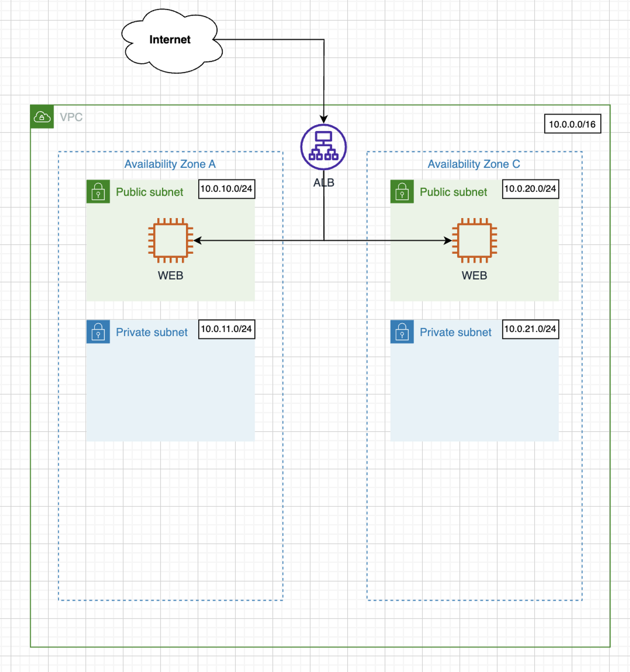Click the Availability Zone A title
630x672 pixels.
170,164
